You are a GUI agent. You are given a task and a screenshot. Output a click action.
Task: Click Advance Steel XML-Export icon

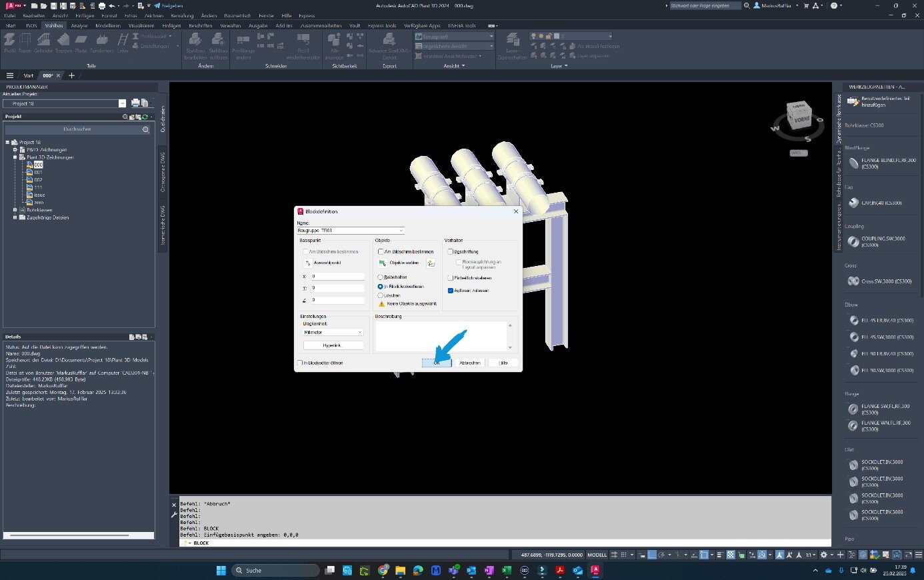(389, 40)
